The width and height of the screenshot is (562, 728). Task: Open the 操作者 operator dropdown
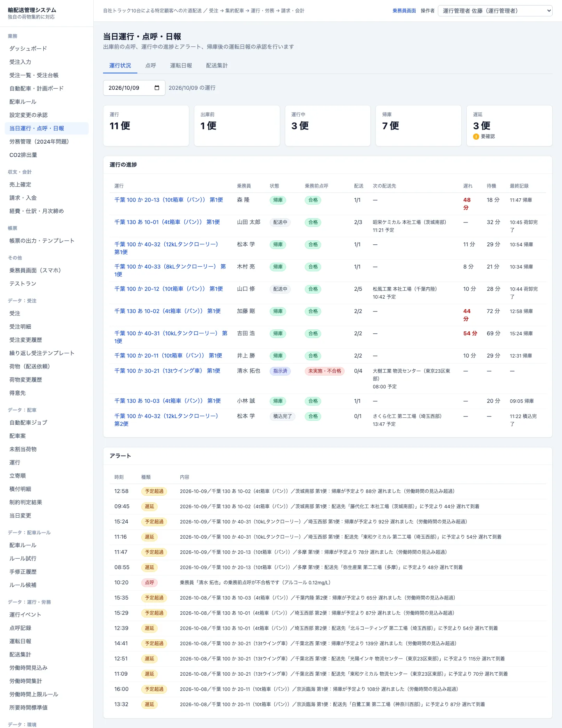tap(495, 11)
